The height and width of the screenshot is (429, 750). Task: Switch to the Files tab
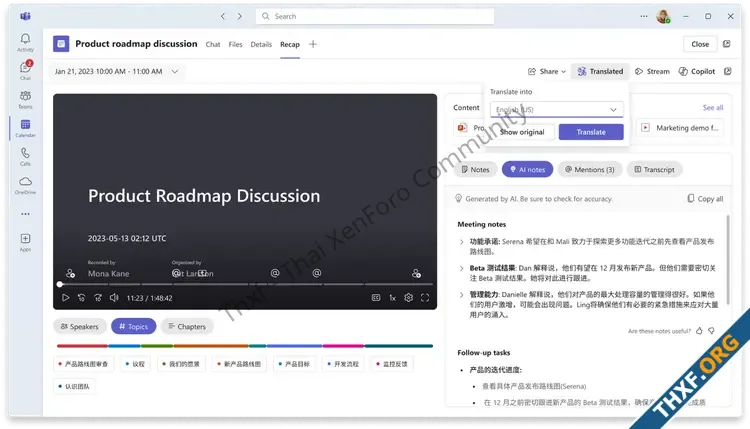[235, 44]
